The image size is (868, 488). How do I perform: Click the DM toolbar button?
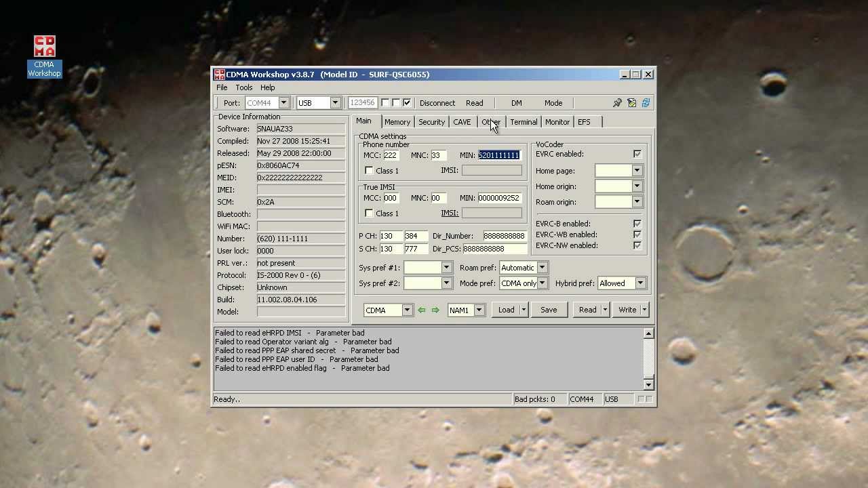pos(517,103)
